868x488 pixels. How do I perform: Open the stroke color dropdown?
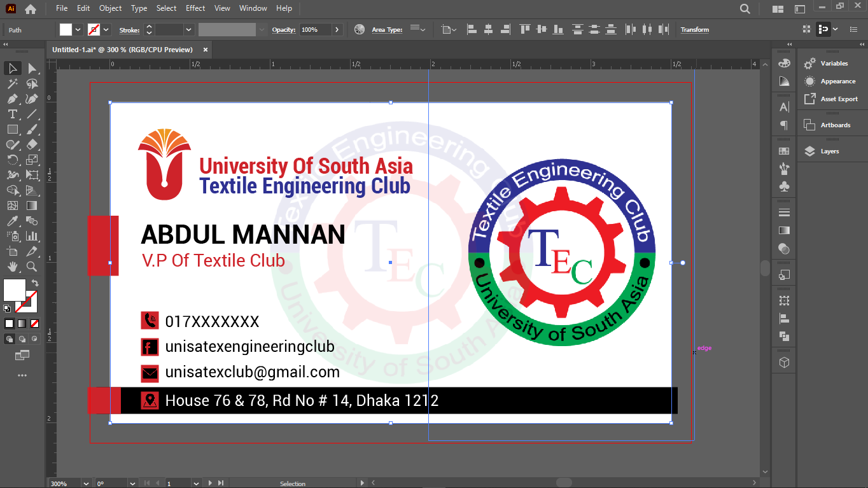[x=106, y=30]
